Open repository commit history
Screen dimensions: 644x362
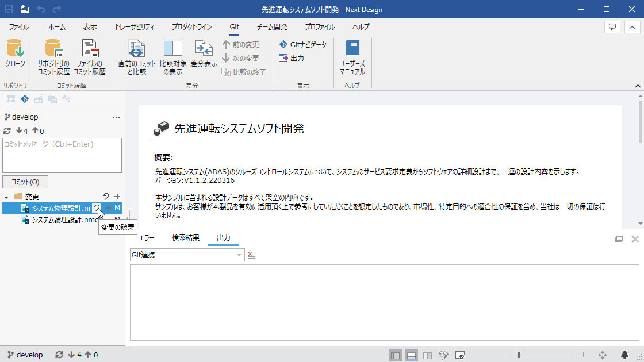(54, 57)
